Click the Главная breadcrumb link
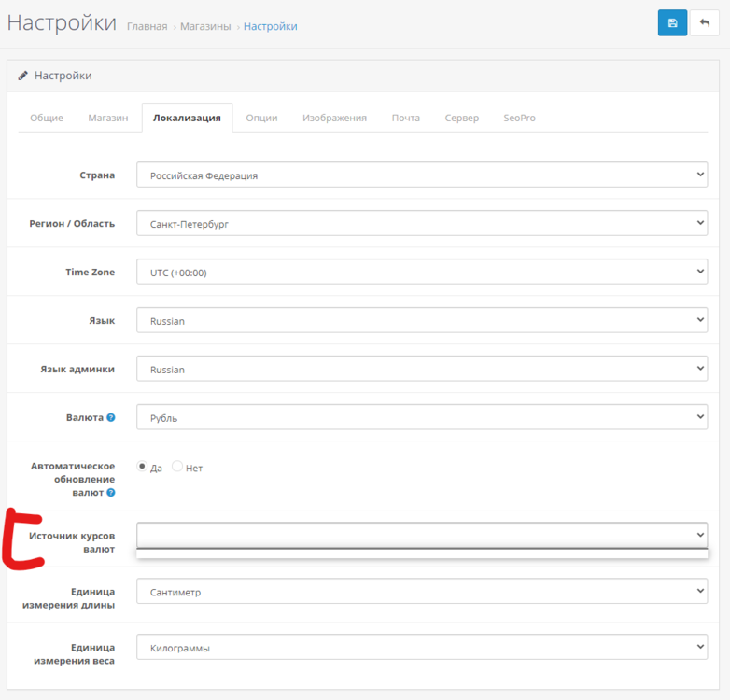This screenshot has width=730, height=700. 147,26
